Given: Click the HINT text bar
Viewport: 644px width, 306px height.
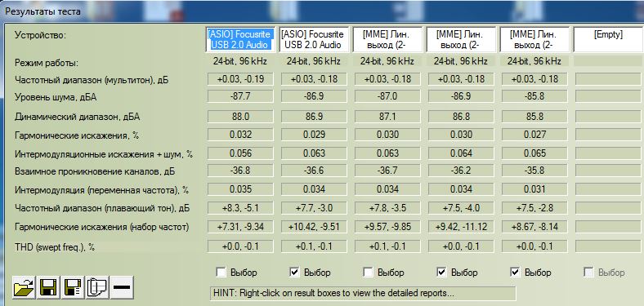Looking at the screenshot, I should pos(363,293).
